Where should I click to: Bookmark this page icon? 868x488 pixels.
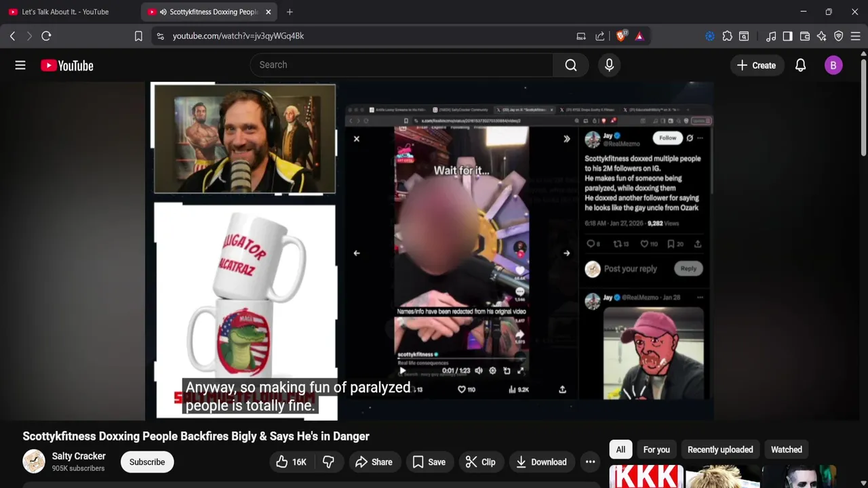pyautogui.click(x=138, y=36)
